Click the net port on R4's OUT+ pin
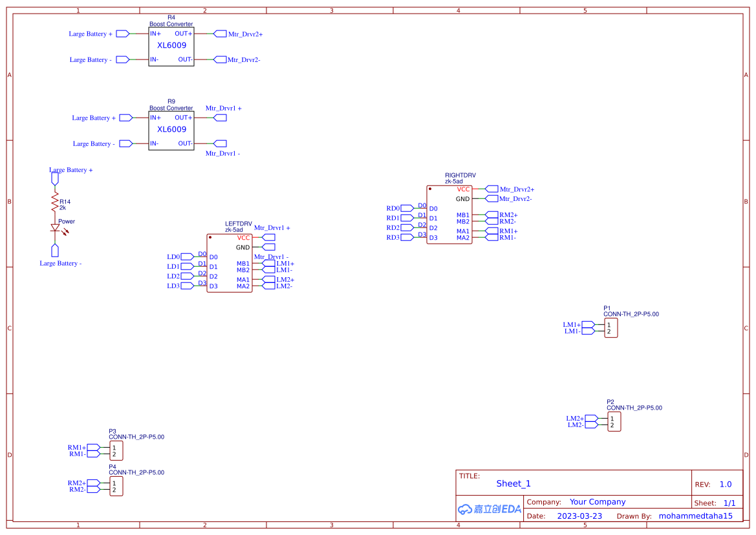 (220, 34)
